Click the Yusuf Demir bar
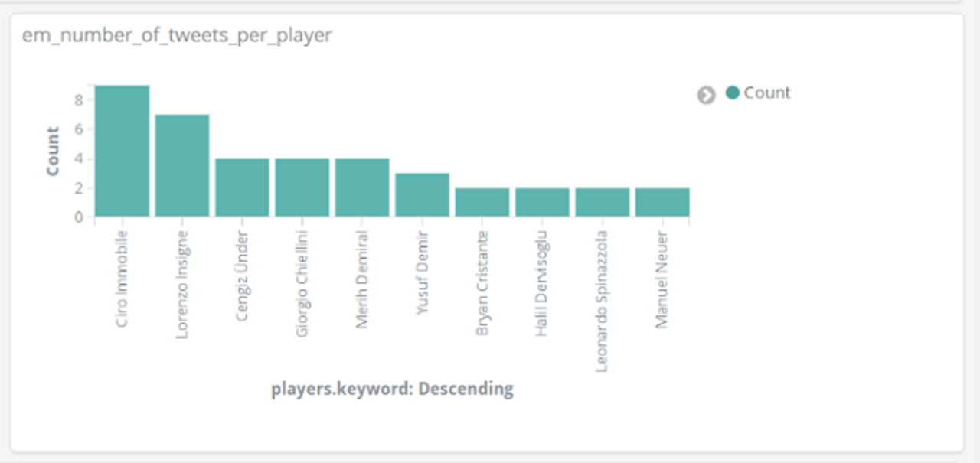The width and height of the screenshot is (980, 463). (422, 195)
